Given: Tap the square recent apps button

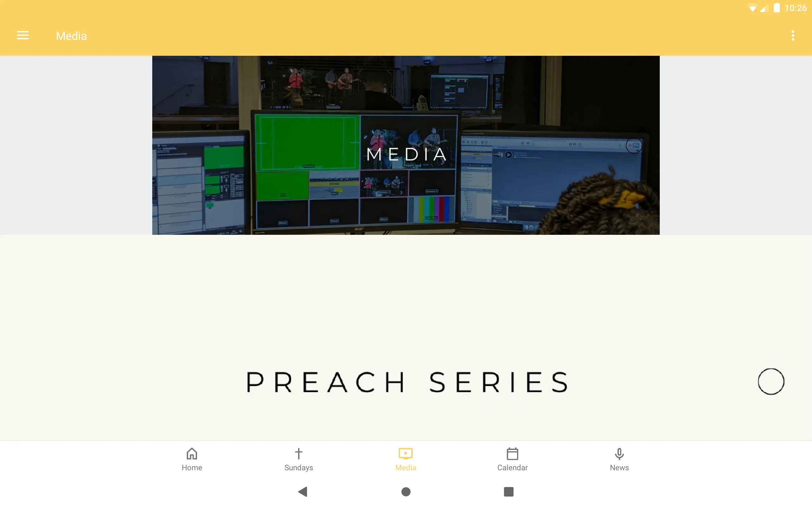Looking at the screenshot, I should [508, 492].
